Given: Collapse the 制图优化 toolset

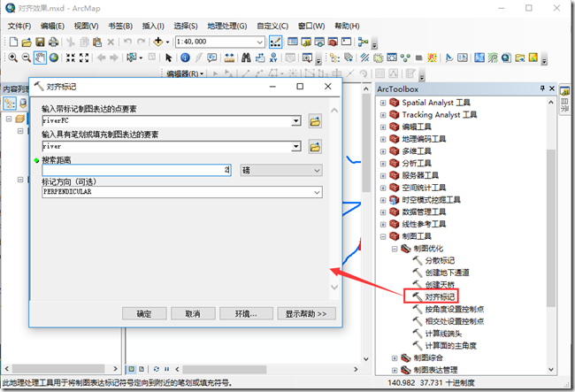Looking at the screenshot, I should 395,249.
